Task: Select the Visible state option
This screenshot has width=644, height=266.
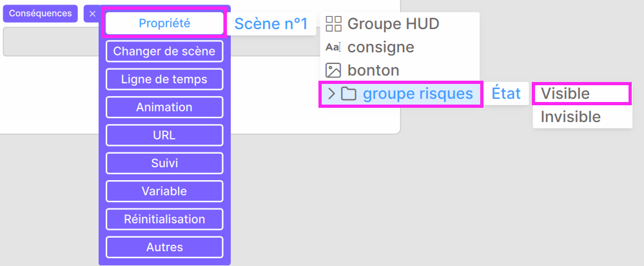Action: point(581,94)
